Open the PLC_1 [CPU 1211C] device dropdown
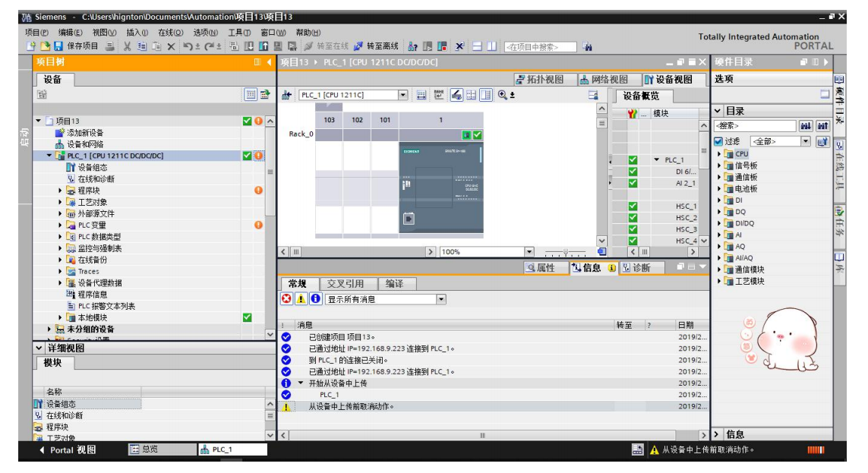This screenshot has height=473, width=868. (x=403, y=95)
